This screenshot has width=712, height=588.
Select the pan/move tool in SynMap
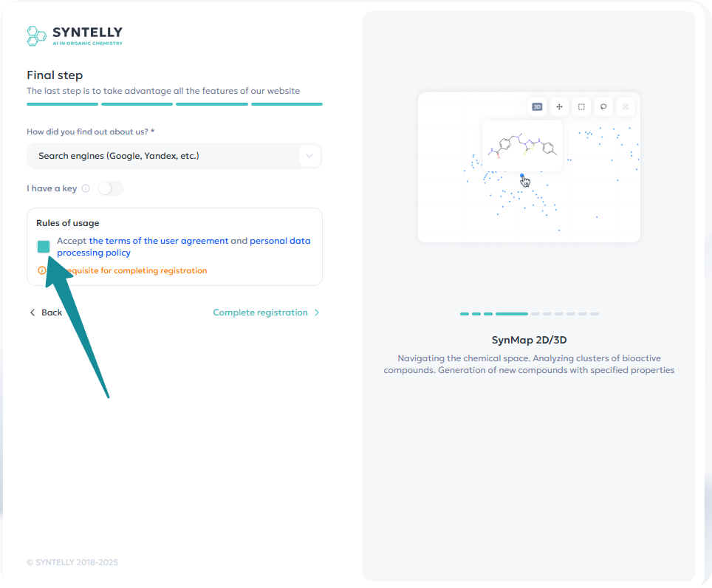[559, 107]
